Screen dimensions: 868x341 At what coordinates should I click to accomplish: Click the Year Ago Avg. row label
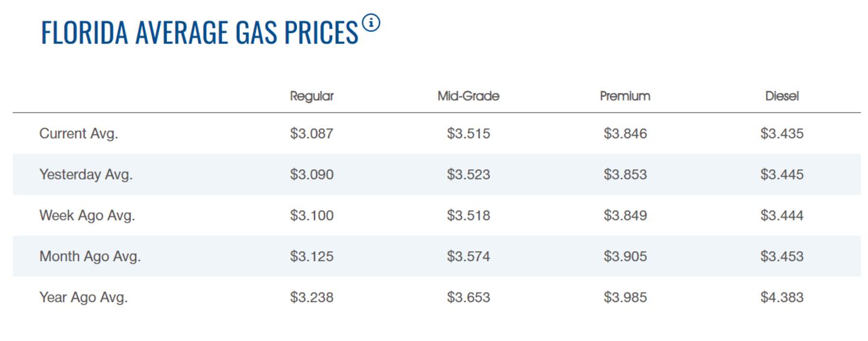click(83, 298)
